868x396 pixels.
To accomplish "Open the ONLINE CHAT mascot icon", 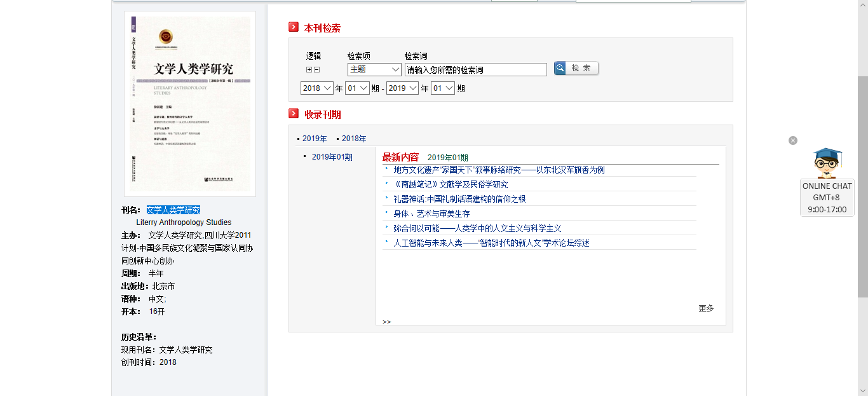I will tap(827, 163).
